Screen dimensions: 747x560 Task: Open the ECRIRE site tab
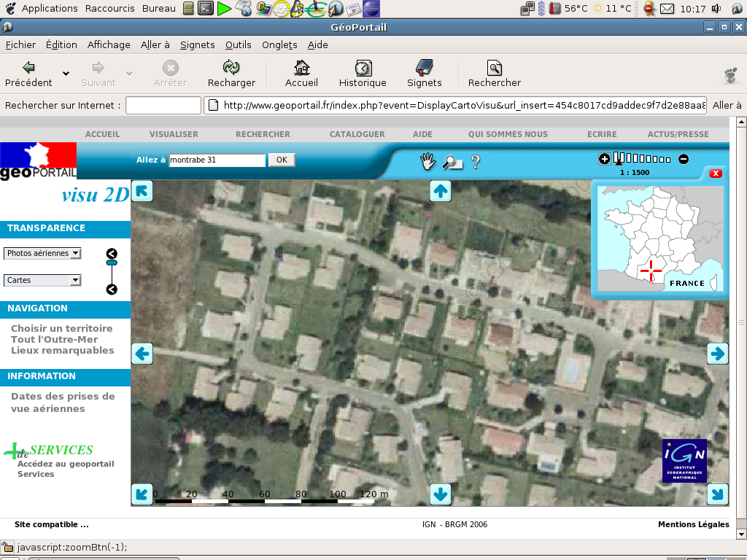click(x=602, y=134)
